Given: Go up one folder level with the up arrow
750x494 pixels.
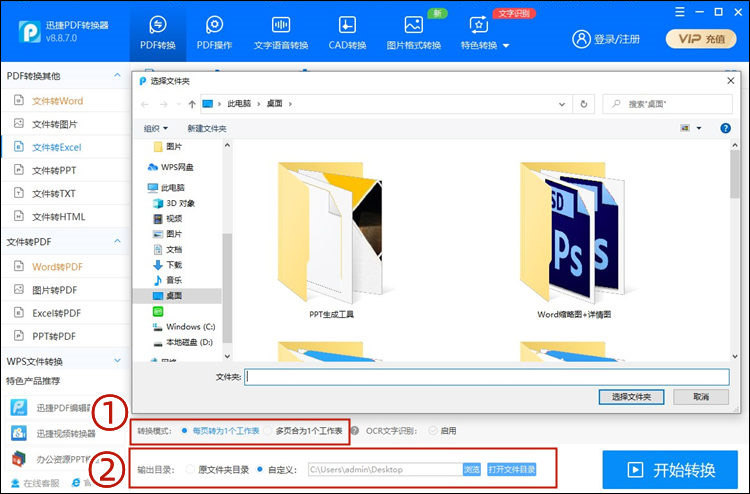Looking at the screenshot, I should click(191, 103).
